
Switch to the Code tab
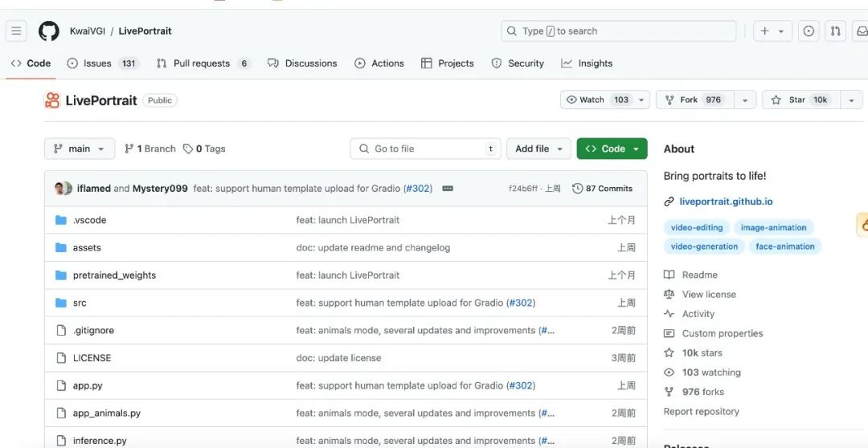31,63
